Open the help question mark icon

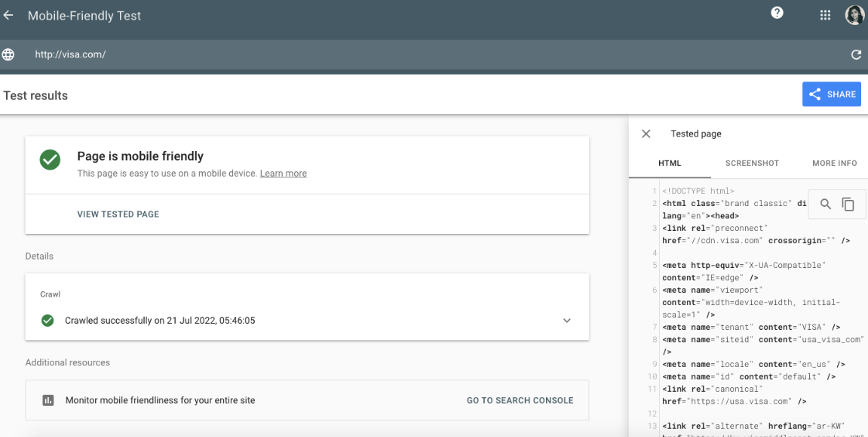pos(778,13)
